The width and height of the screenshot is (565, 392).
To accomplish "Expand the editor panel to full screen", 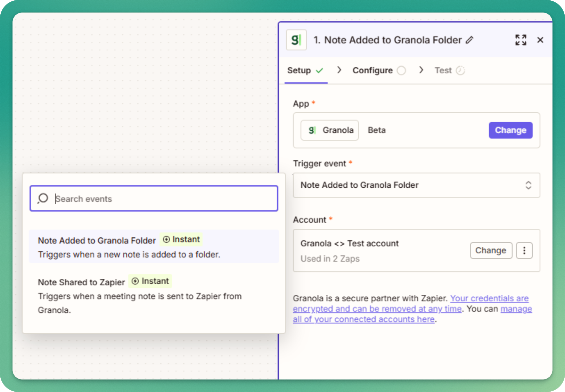I will coord(521,40).
